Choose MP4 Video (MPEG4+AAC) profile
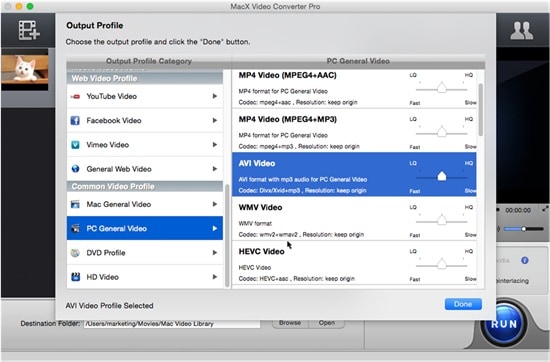Screen dimensions: 550x362 click(354, 89)
